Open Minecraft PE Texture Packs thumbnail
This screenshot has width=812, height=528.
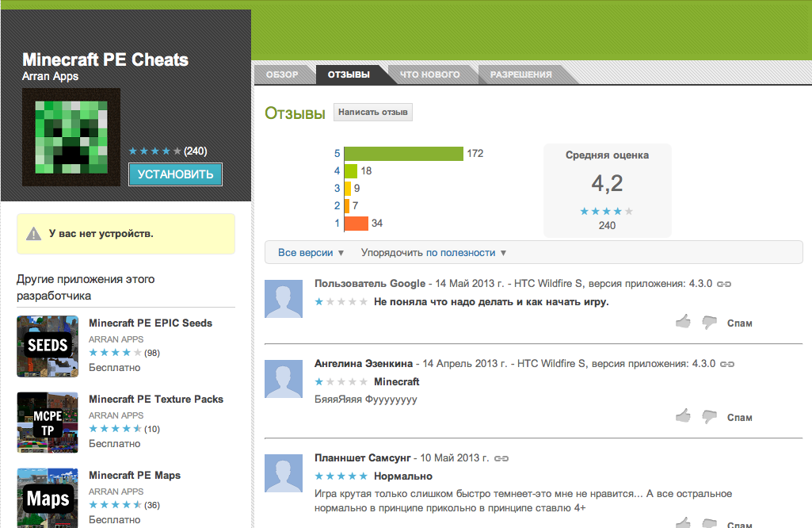coord(48,423)
